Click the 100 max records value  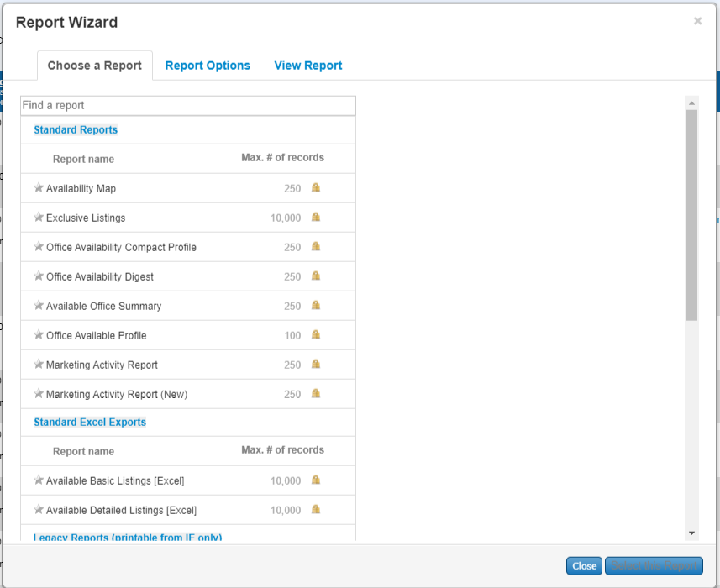tap(292, 335)
